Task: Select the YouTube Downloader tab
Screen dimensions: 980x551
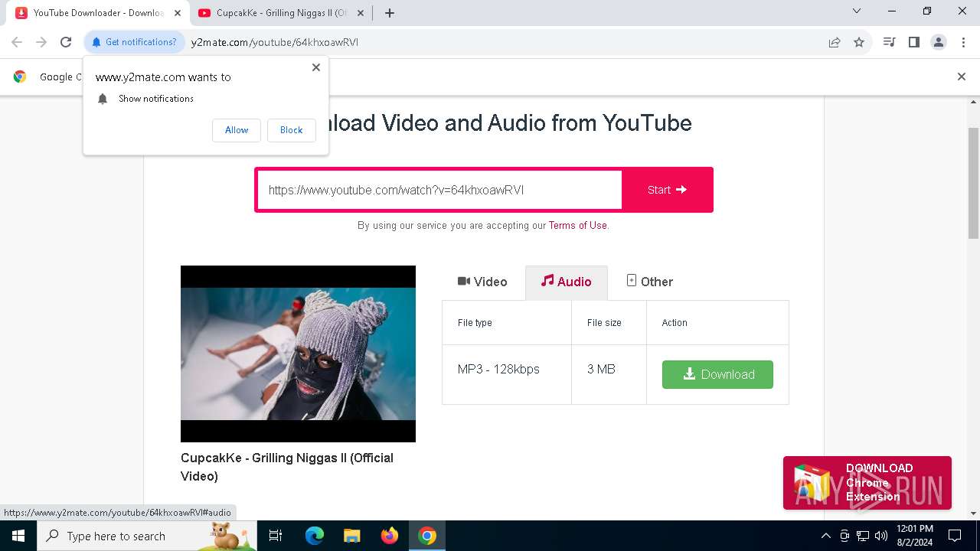Action: (98, 13)
